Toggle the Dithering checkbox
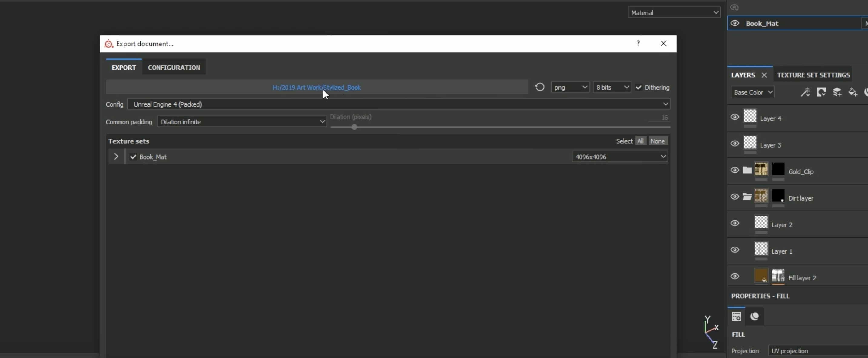This screenshot has width=868, height=358. point(638,87)
